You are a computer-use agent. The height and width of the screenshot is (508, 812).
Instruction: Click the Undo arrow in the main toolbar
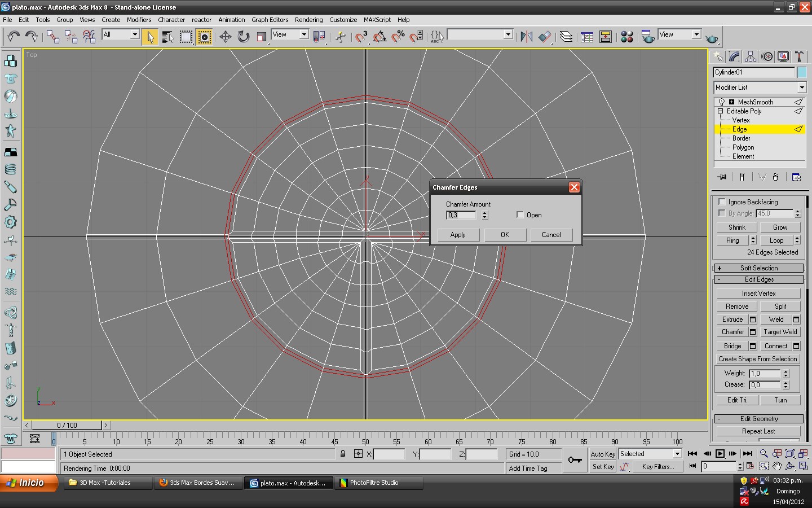tap(13, 37)
